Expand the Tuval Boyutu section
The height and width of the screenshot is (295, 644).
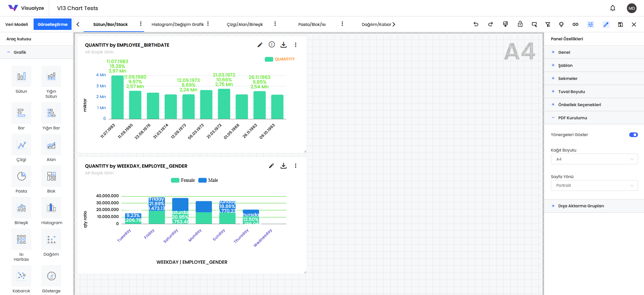click(571, 92)
